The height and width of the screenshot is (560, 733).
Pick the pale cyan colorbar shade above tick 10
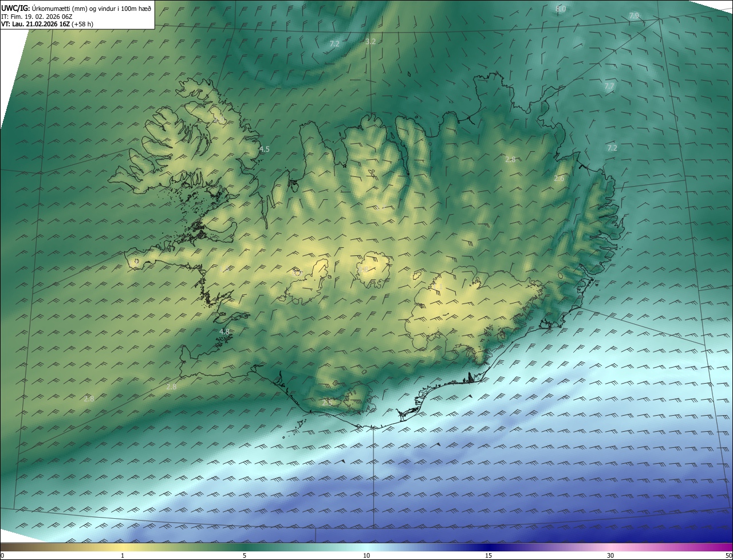[x=366, y=547]
